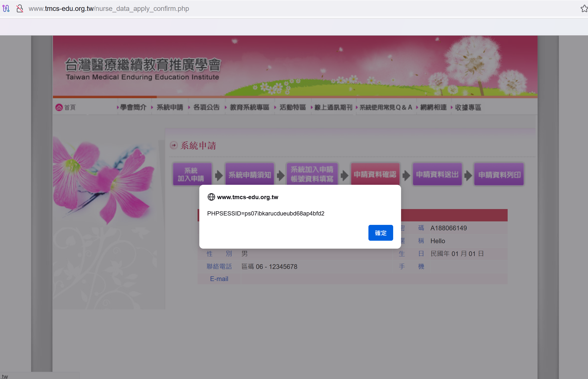588x379 pixels.
Task: Click the 系統申請 section heading arrow icon
Action: (x=174, y=145)
